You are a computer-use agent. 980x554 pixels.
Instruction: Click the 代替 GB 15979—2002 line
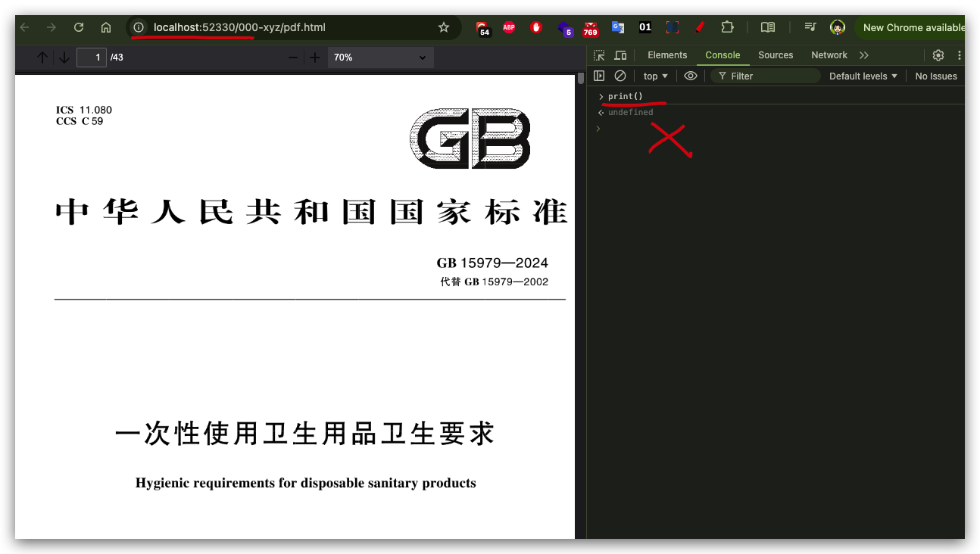[x=494, y=282]
